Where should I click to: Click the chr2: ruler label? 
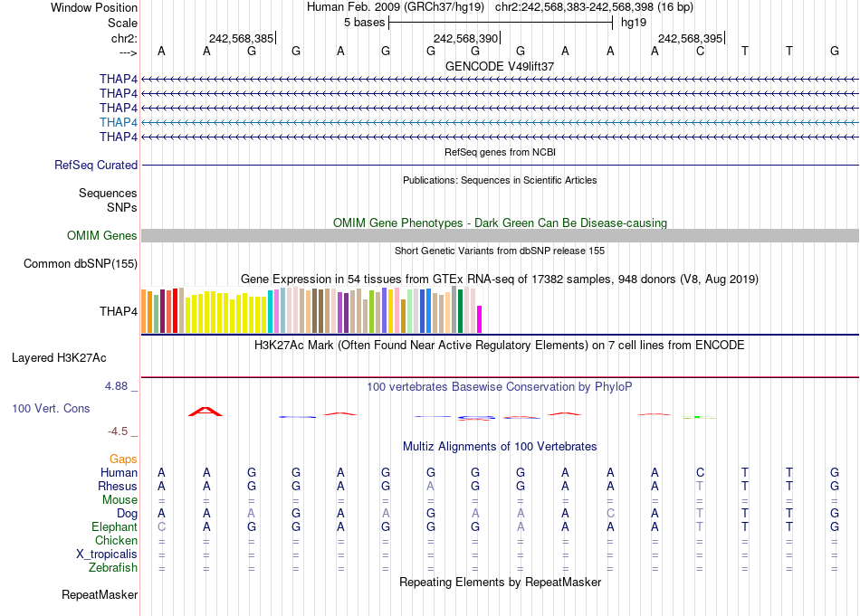click(124, 38)
